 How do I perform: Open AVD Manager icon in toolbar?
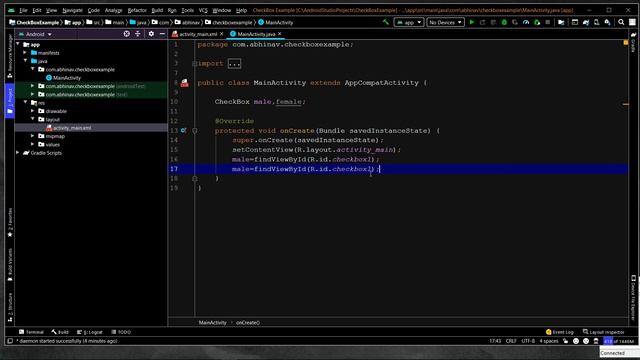pyautogui.click(x=596, y=22)
